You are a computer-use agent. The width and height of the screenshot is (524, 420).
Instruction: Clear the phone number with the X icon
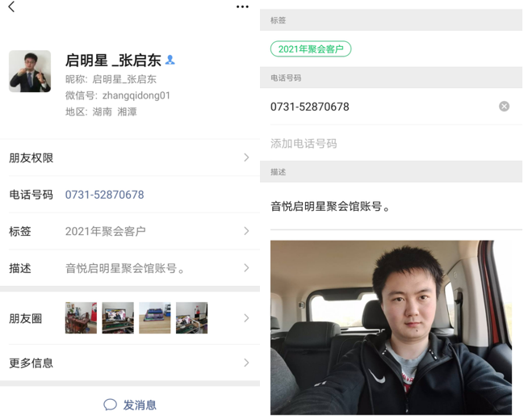point(504,107)
